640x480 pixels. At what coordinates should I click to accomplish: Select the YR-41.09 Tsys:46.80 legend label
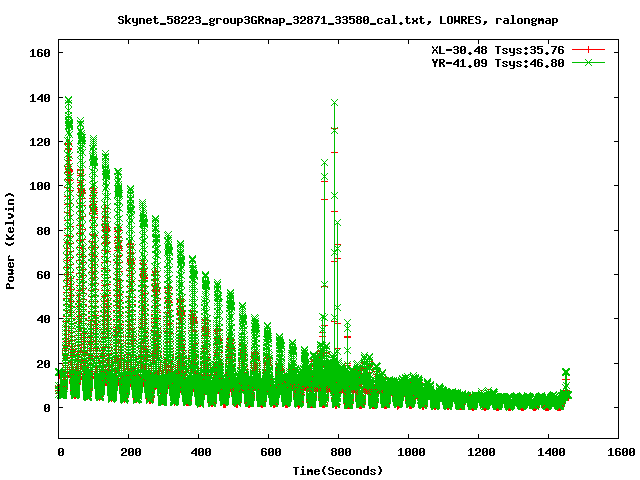click(498, 63)
